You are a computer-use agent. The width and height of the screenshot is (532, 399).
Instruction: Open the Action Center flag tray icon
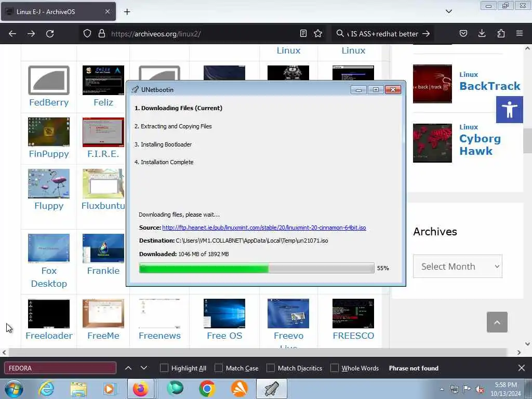[467, 390]
